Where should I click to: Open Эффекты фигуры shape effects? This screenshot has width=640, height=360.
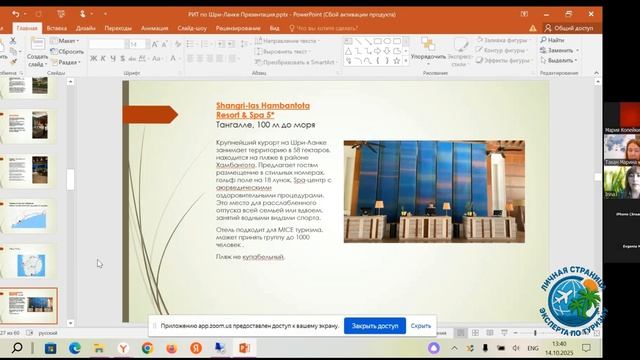coord(504,60)
